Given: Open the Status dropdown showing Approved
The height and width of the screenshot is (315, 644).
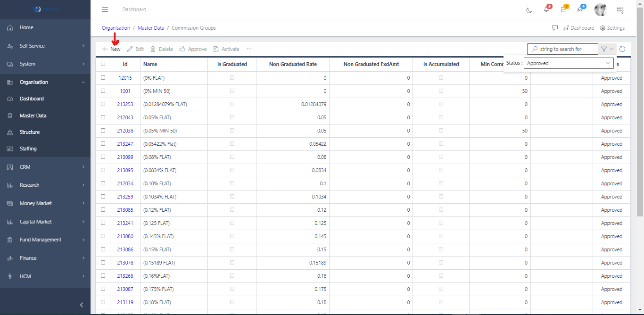Looking at the screenshot, I should [x=570, y=63].
